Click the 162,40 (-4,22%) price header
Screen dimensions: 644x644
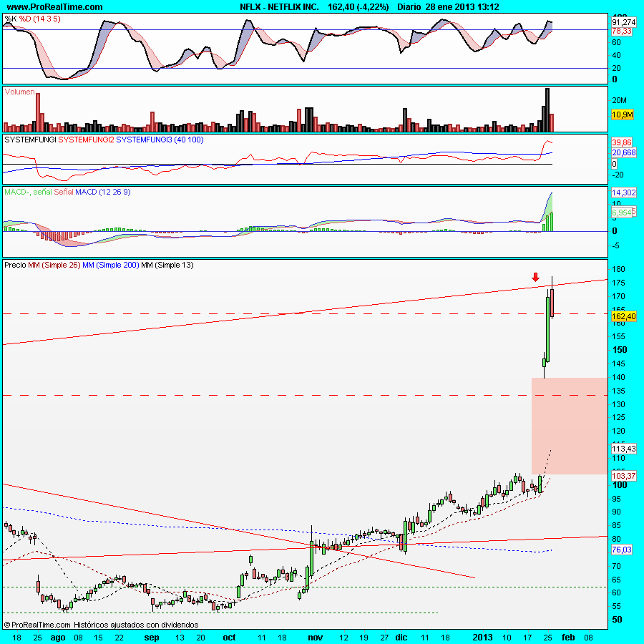pyautogui.click(x=358, y=6)
